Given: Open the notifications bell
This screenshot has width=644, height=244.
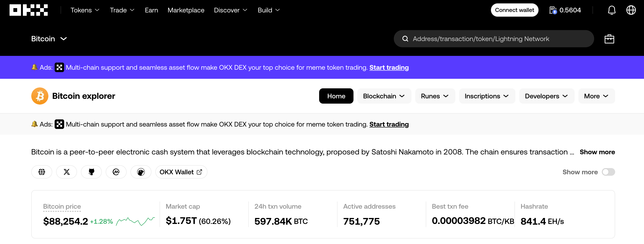Looking at the screenshot, I should pyautogui.click(x=612, y=10).
